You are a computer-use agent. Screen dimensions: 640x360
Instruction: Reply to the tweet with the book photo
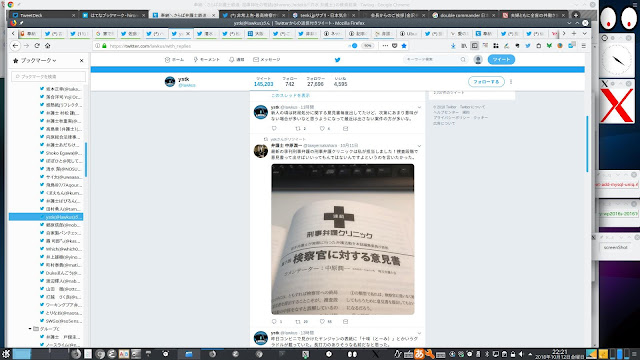pyautogui.click(x=274, y=322)
